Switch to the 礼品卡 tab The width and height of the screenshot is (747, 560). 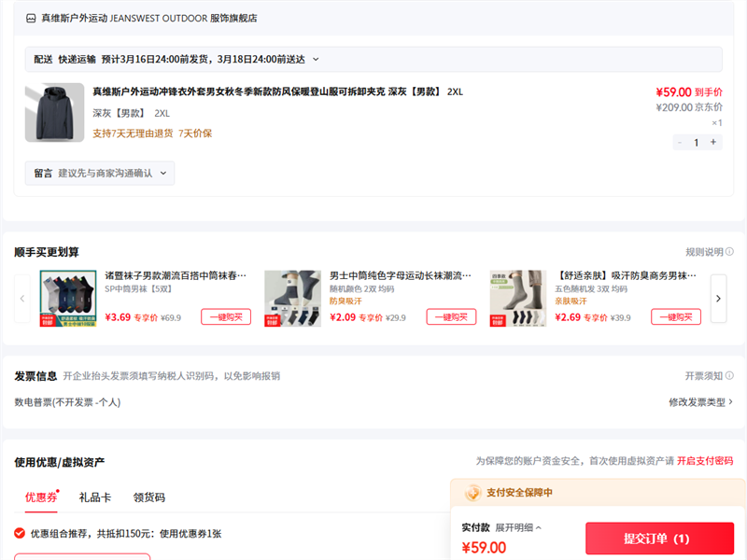pos(94,497)
